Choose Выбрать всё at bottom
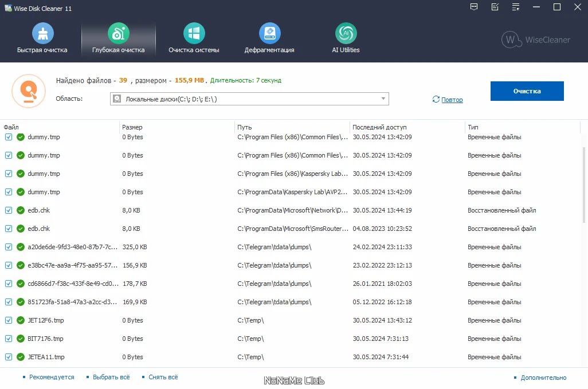The height and width of the screenshot is (389, 588). pyautogui.click(x=111, y=377)
